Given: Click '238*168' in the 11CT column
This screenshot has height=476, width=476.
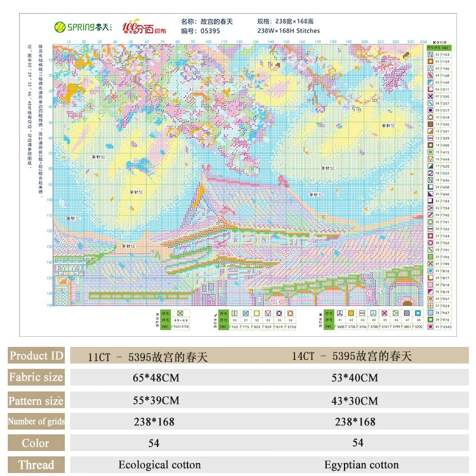Looking at the screenshot, I should coord(154,422).
